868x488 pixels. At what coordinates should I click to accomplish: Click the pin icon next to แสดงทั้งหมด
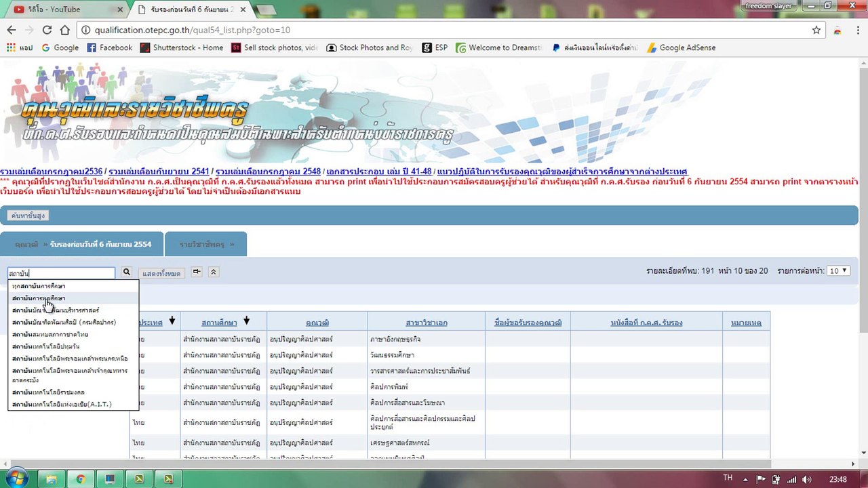[x=197, y=272]
